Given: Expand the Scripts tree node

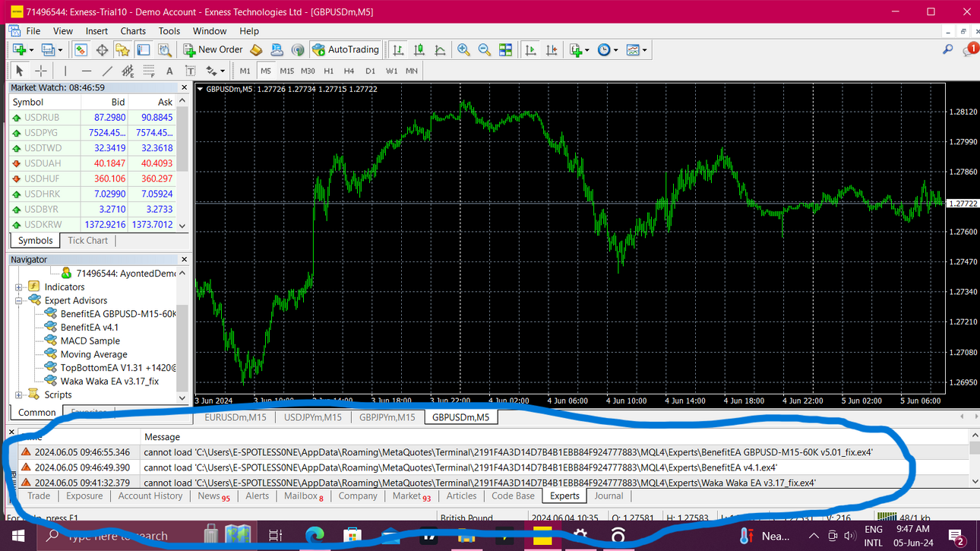Looking at the screenshot, I should [19, 395].
